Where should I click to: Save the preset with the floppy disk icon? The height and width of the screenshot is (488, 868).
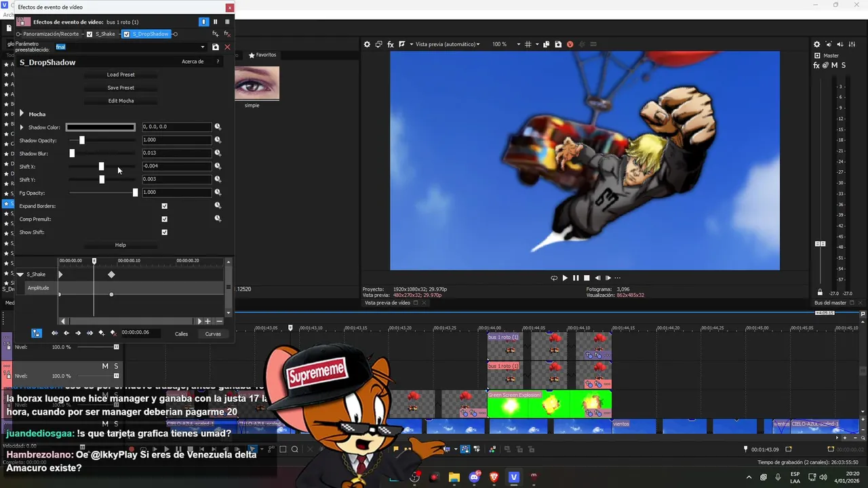pyautogui.click(x=216, y=47)
